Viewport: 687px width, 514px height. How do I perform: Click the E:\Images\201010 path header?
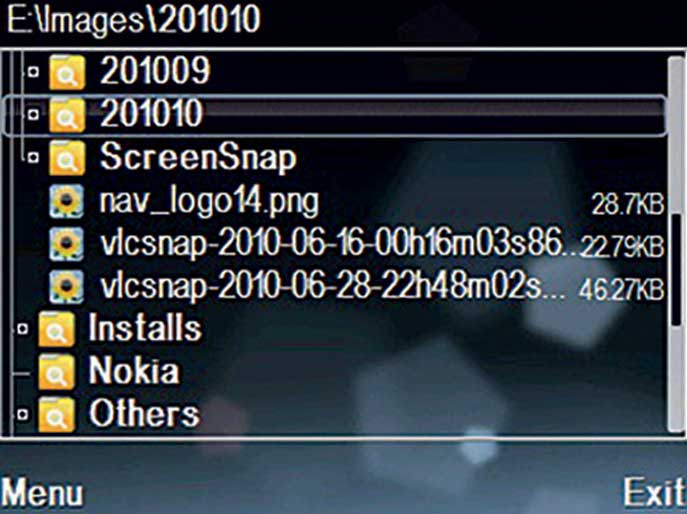pyautogui.click(x=134, y=20)
